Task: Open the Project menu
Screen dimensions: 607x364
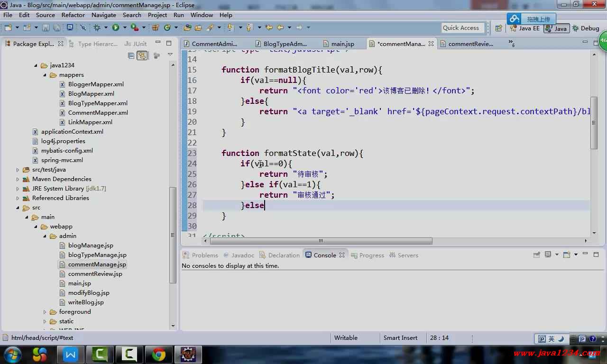Action: 157,15
